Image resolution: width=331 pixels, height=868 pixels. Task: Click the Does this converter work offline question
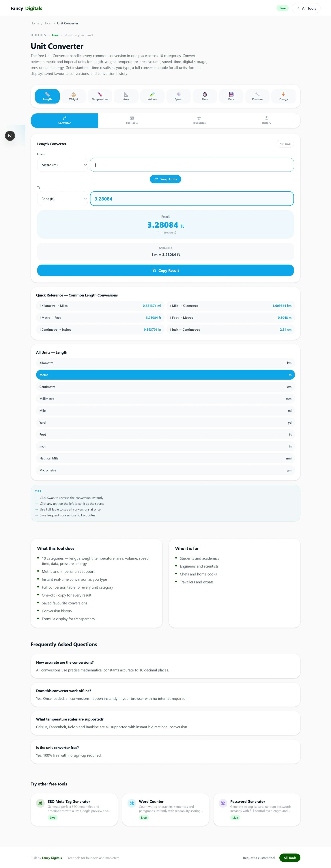pos(63,691)
